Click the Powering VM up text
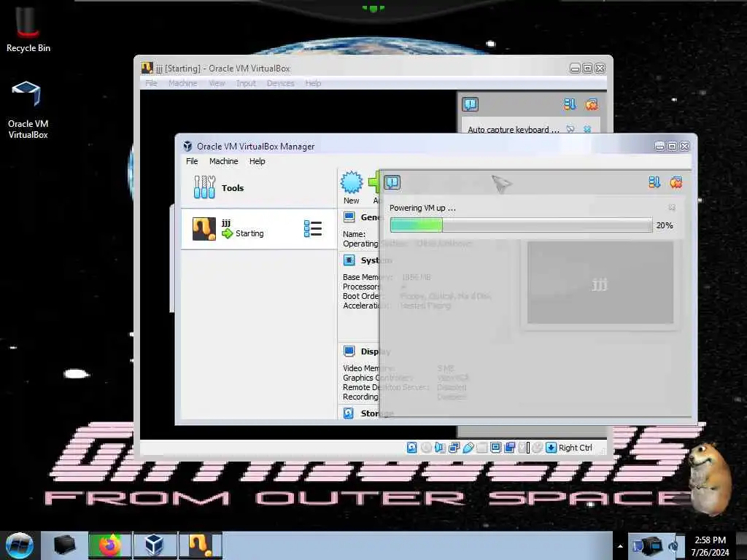 pos(422,208)
